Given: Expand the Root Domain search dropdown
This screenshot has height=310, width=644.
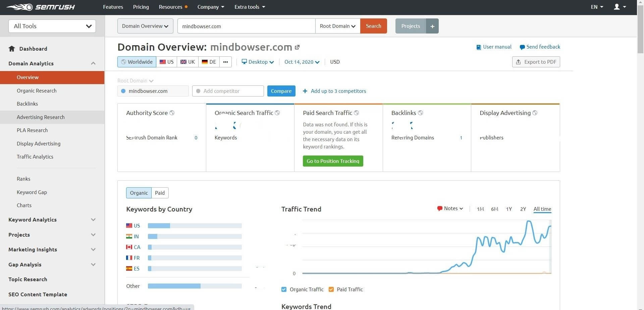Looking at the screenshot, I should pyautogui.click(x=337, y=26).
